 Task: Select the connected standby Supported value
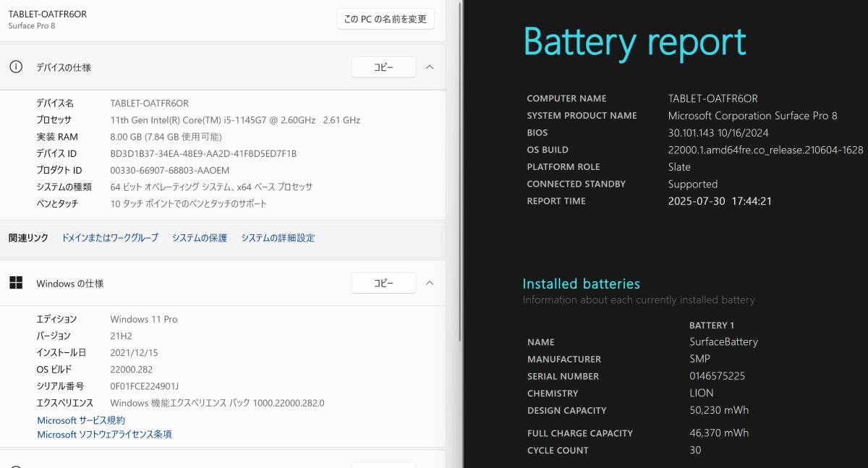[x=693, y=184]
